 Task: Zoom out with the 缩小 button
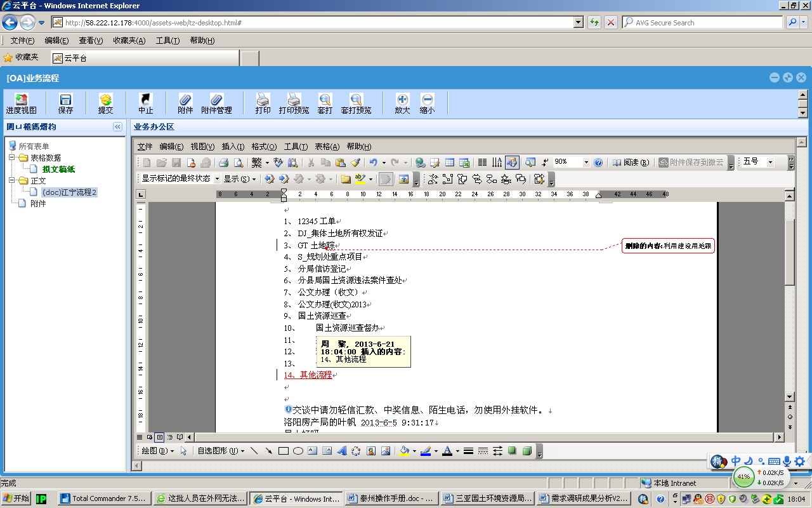pyautogui.click(x=428, y=104)
